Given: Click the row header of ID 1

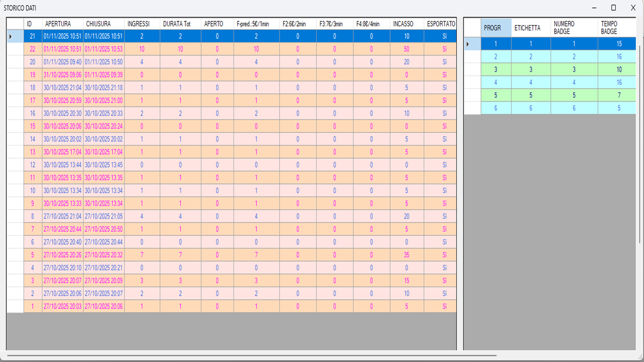Looking at the screenshot, I should 15,306.
